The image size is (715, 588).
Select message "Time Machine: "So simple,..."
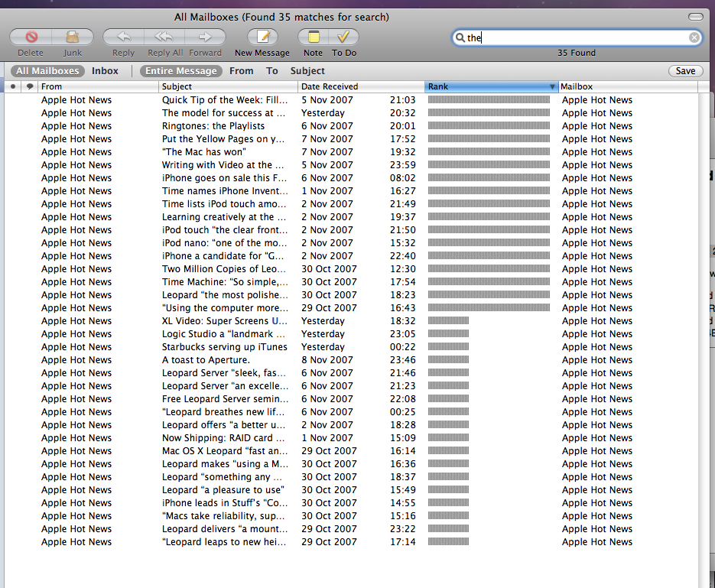tap(351, 281)
